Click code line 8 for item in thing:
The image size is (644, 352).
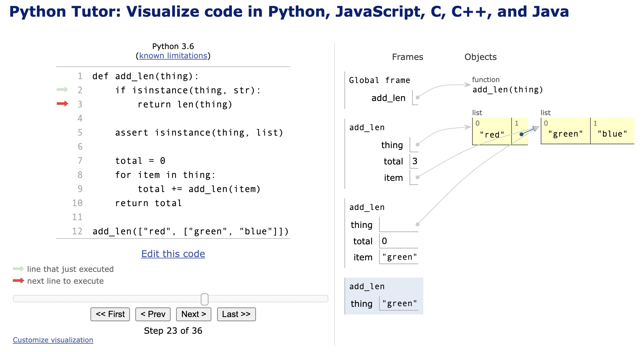165,175
